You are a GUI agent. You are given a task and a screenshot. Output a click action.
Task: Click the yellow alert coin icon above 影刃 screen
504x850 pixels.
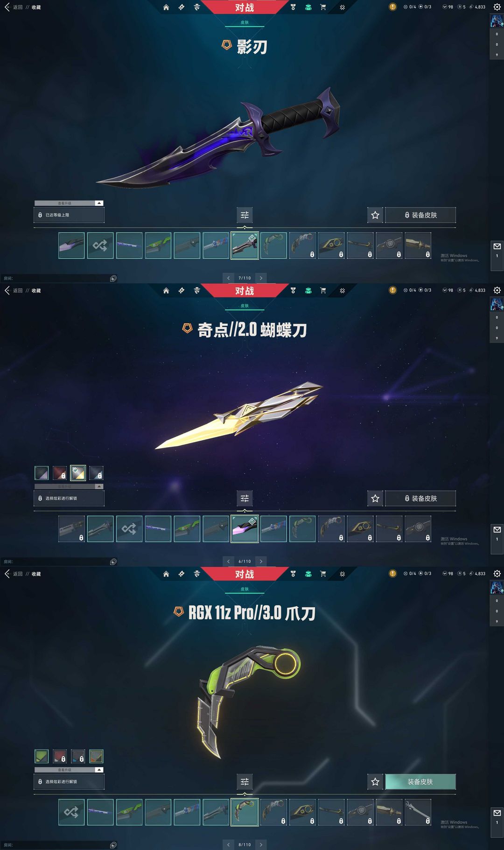click(392, 7)
